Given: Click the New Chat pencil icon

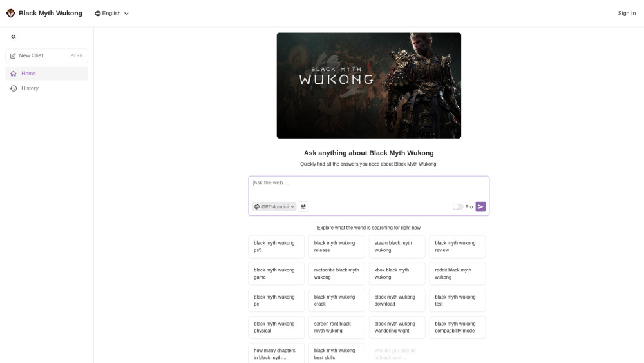Looking at the screenshot, I should pos(13,56).
